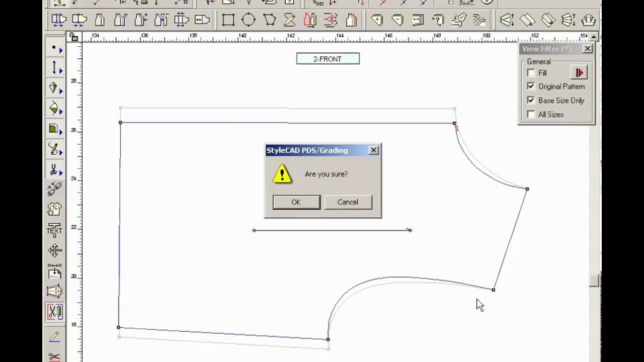The width and height of the screenshot is (644, 362).
Task: Click the red-bordered scissors piece tool in left toolbar
Action: point(54,312)
